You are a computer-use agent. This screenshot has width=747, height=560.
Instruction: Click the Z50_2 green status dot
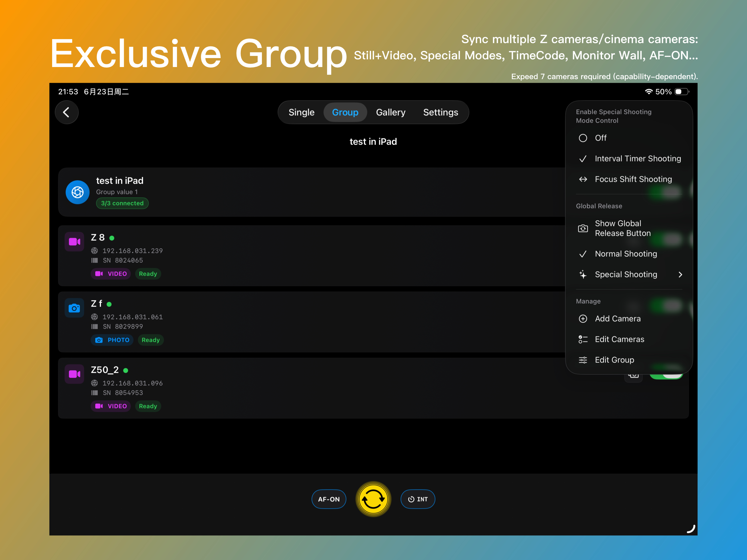(x=126, y=370)
